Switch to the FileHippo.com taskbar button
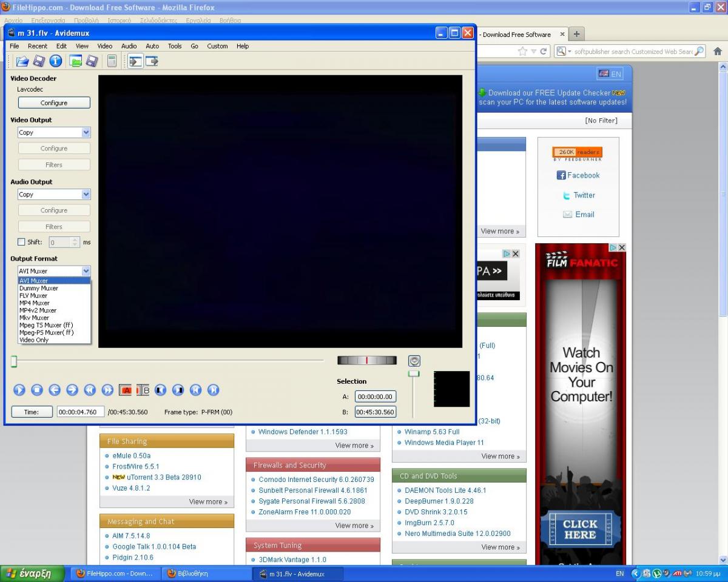 tap(116, 574)
